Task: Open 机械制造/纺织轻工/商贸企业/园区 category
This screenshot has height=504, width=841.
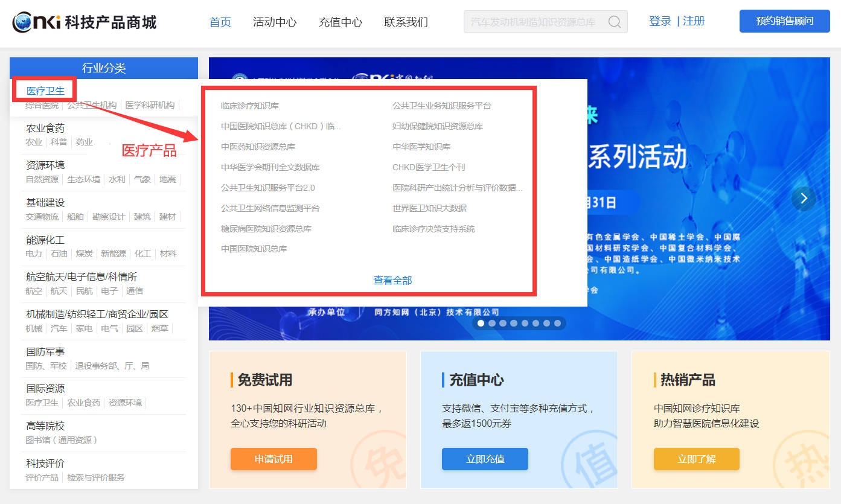Action: 97,314
